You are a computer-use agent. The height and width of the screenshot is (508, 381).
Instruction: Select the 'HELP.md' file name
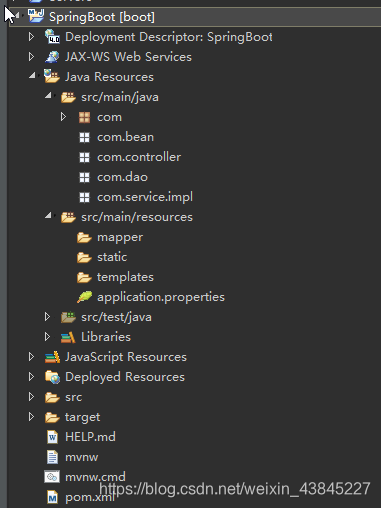90,437
